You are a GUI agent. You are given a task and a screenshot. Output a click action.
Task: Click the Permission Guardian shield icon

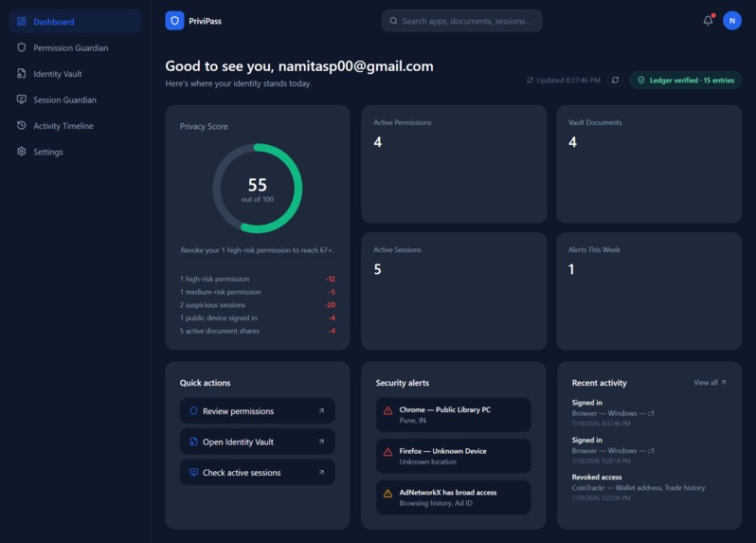(21, 47)
